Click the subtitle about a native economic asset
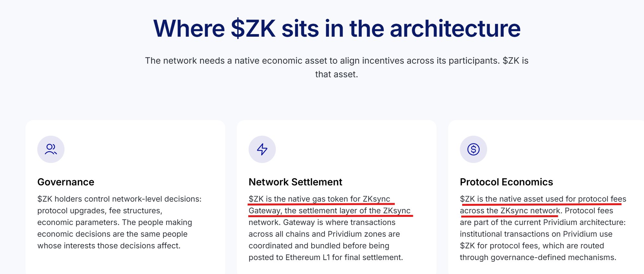This screenshot has height=274, width=644. pyautogui.click(x=336, y=61)
